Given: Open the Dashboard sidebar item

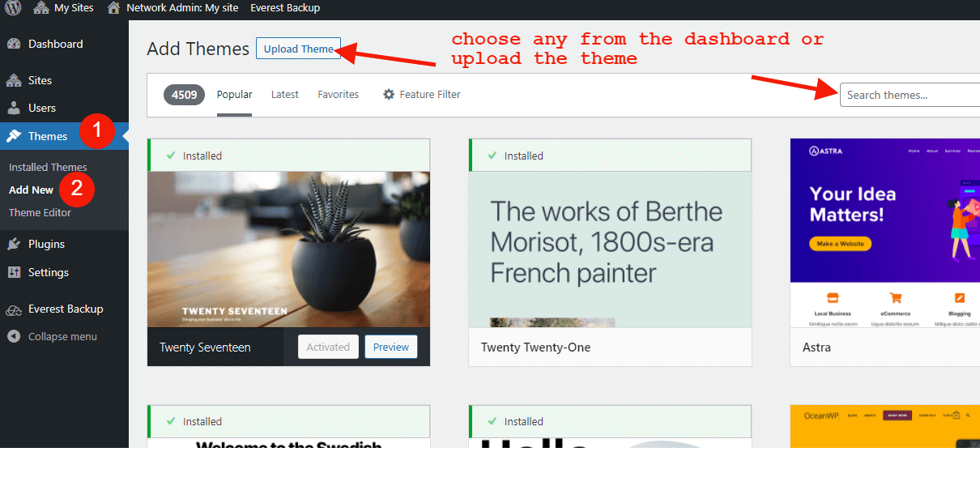Looking at the screenshot, I should [x=55, y=44].
